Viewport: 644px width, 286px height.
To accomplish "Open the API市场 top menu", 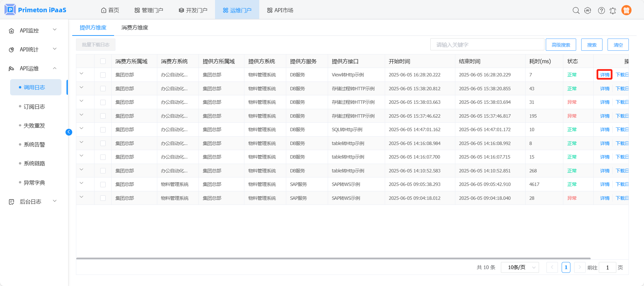I will click(x=280, y=10).
